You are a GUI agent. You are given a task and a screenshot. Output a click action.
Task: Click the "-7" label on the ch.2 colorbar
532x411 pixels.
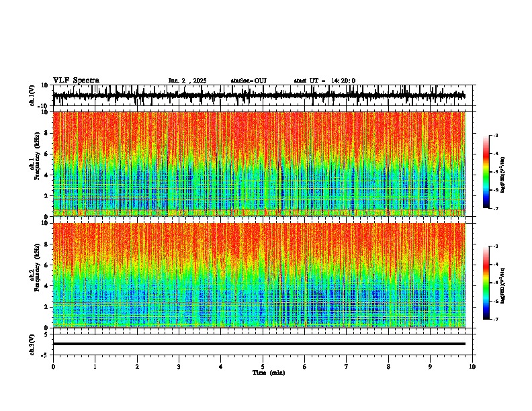[x=495, y=319]
